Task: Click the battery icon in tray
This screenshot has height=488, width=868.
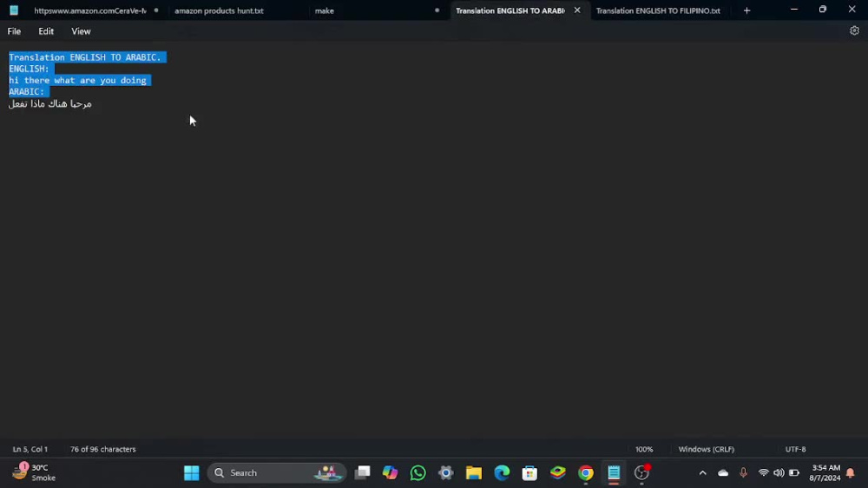Action: click(794, 472)
